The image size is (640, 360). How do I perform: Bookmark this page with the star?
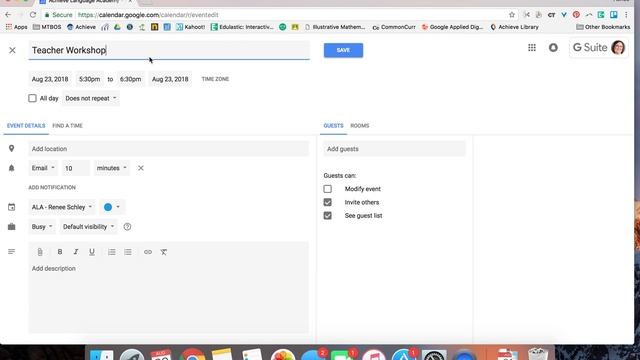512,15
